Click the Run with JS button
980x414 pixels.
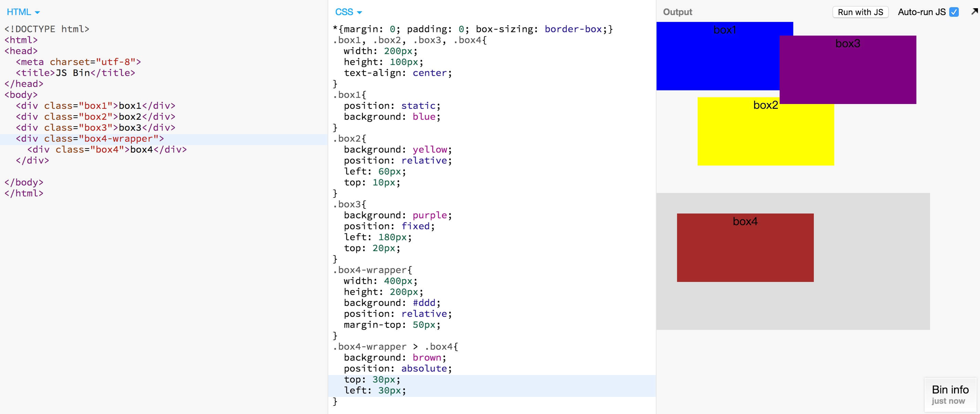point(860,12)
